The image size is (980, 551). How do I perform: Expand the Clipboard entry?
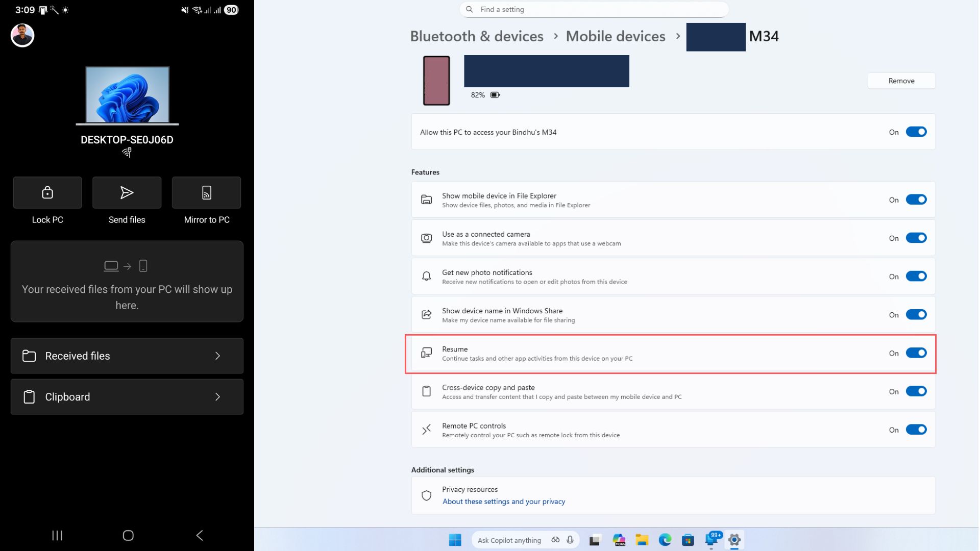click(217, 396)
